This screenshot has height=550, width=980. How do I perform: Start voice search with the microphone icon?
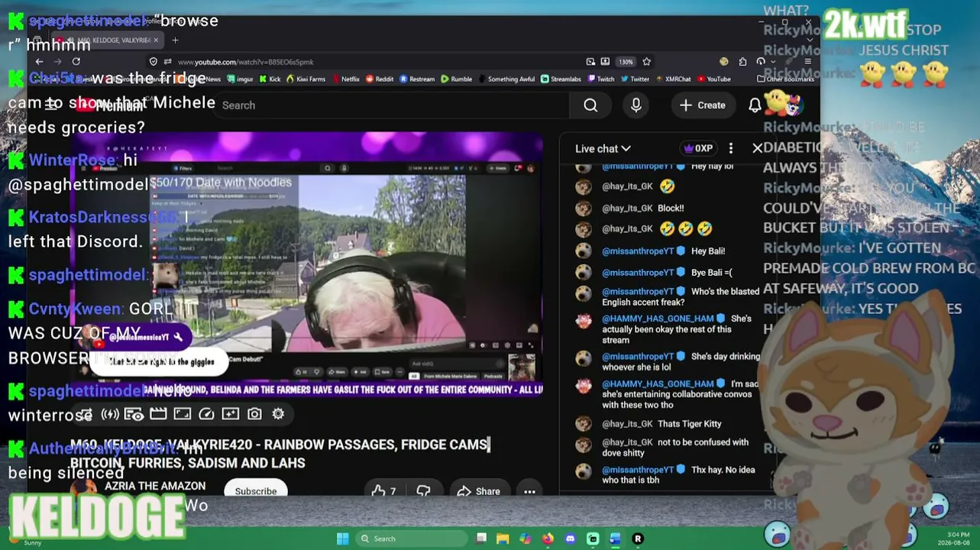[x=636, y=105]
